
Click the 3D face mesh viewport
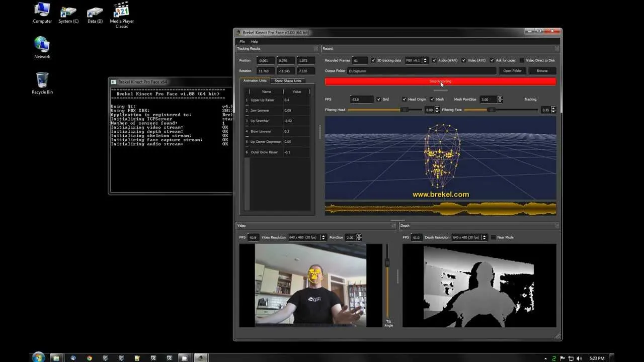[x=441, y=158]
